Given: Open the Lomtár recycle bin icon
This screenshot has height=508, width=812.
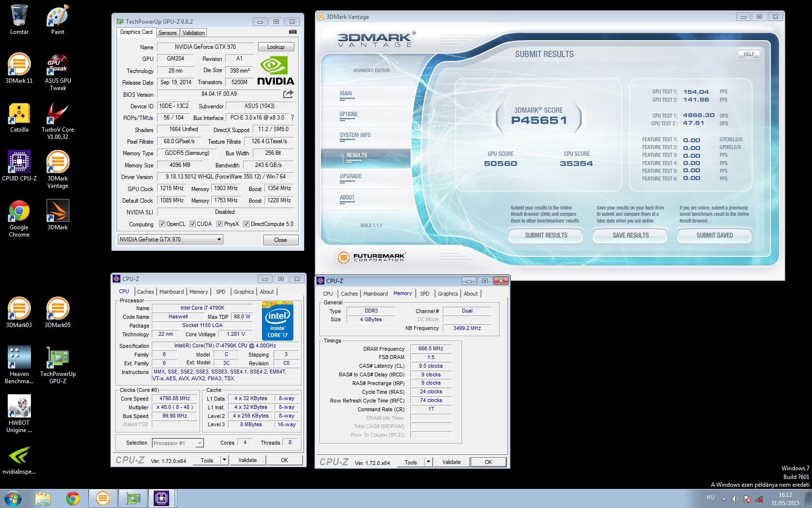Looking at the screenshot, I should pos(19,19).
